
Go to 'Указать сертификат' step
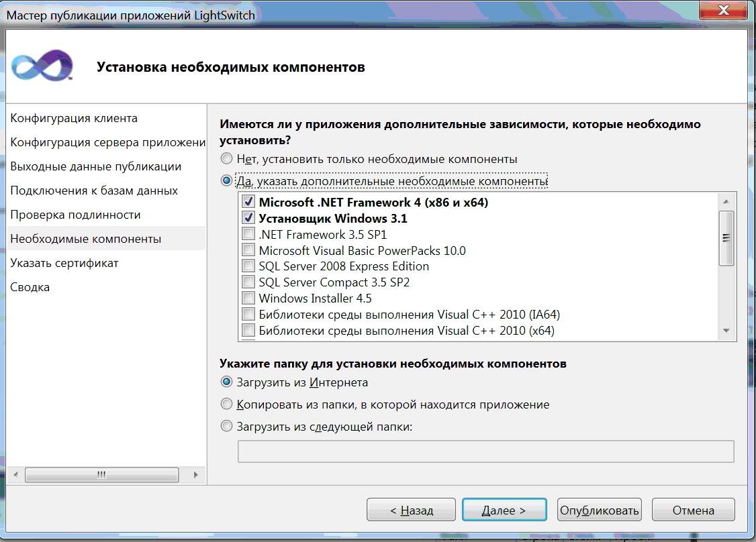64,262
